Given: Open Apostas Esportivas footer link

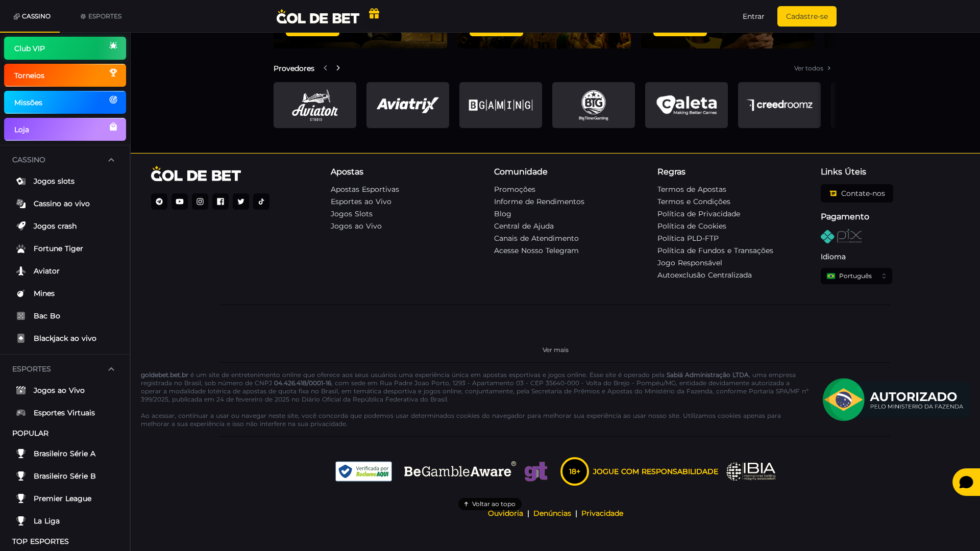Looking at the screenshot, I should (x=365, y=189).
